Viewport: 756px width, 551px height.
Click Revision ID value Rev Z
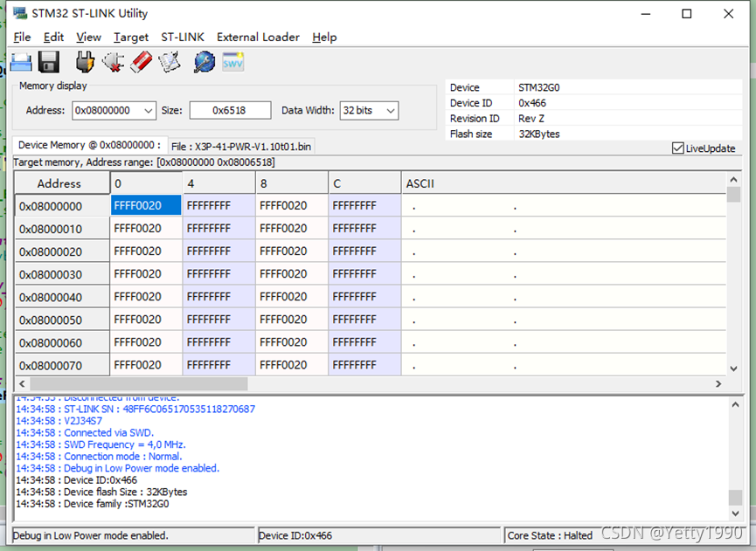tap(531, 119)
